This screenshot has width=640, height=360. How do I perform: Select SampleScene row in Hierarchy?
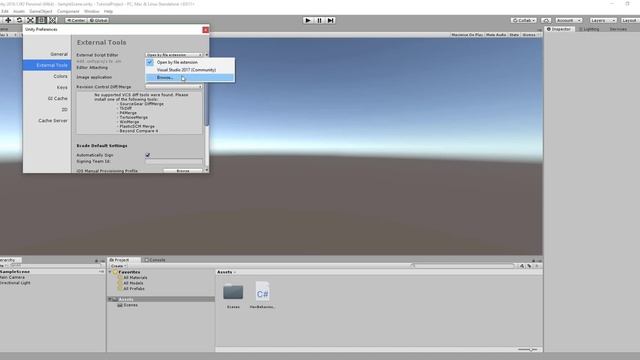(x=52, y=271)
